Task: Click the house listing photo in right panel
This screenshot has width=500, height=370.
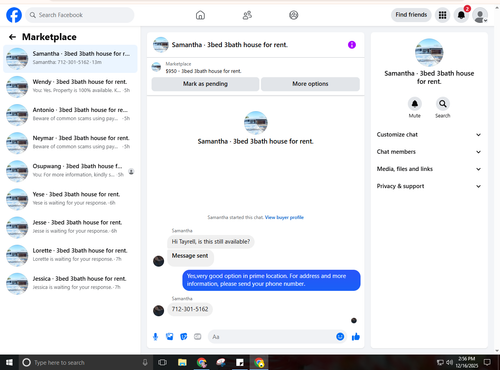Action: click(429, 53)
